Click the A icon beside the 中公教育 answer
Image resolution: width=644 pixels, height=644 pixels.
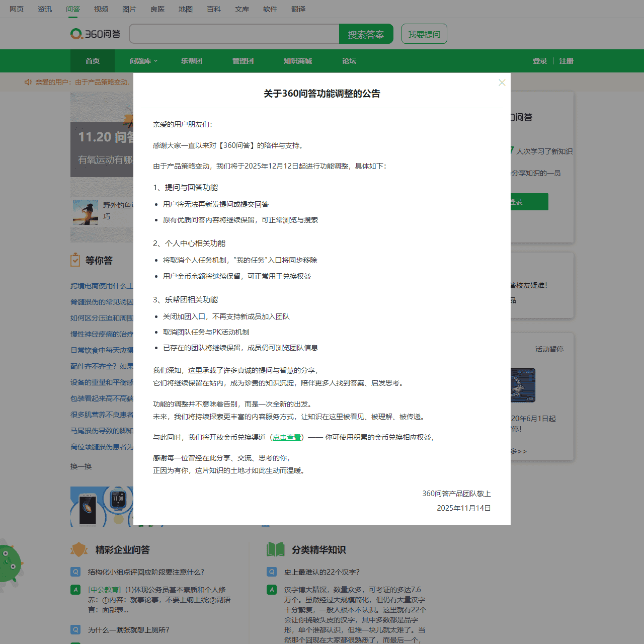coord(75,590)
